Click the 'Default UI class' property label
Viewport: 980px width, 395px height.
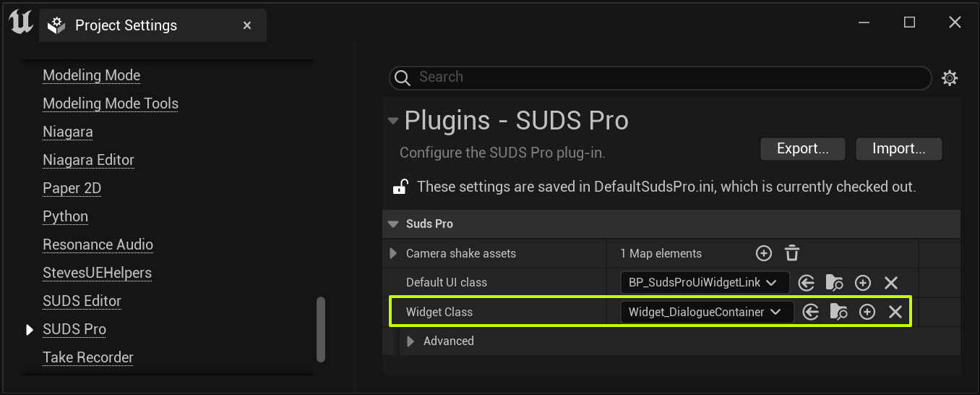pos(447,283)
